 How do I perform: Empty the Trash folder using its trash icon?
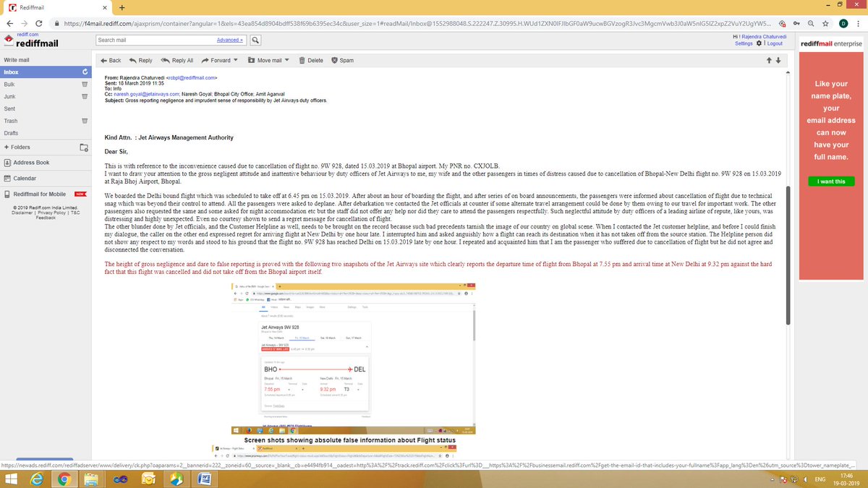pos(85,121)
